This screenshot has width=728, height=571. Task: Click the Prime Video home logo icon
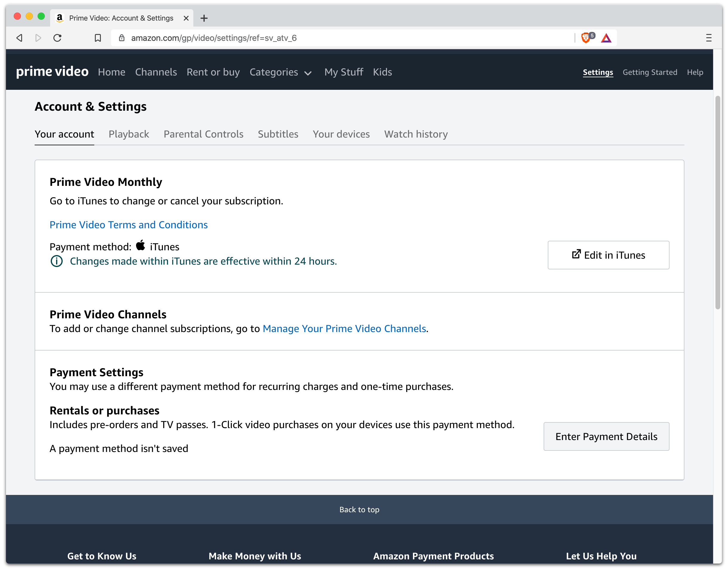tap(52, 72)
